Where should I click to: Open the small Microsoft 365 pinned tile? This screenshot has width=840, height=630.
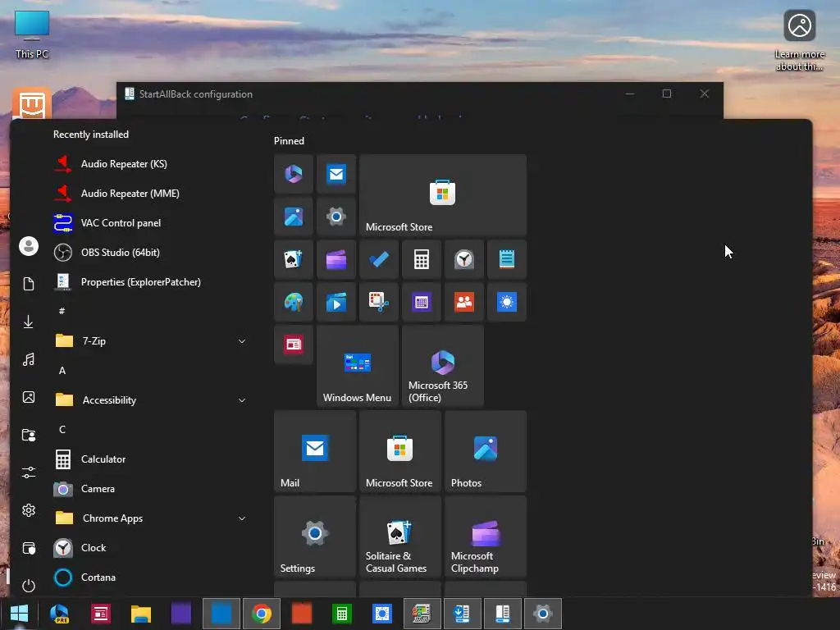pos(294,174)
